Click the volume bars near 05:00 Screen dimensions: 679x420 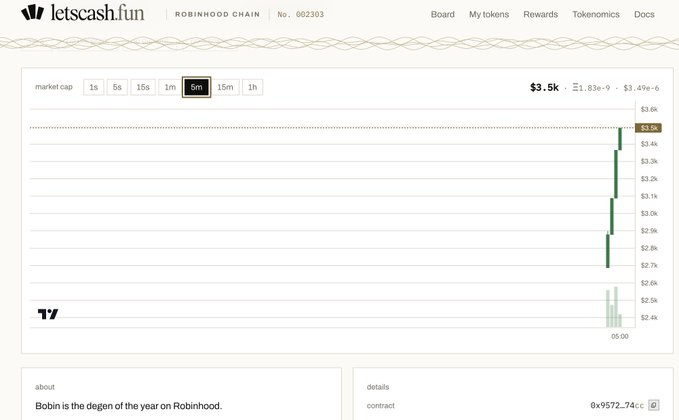click(614, 307)
